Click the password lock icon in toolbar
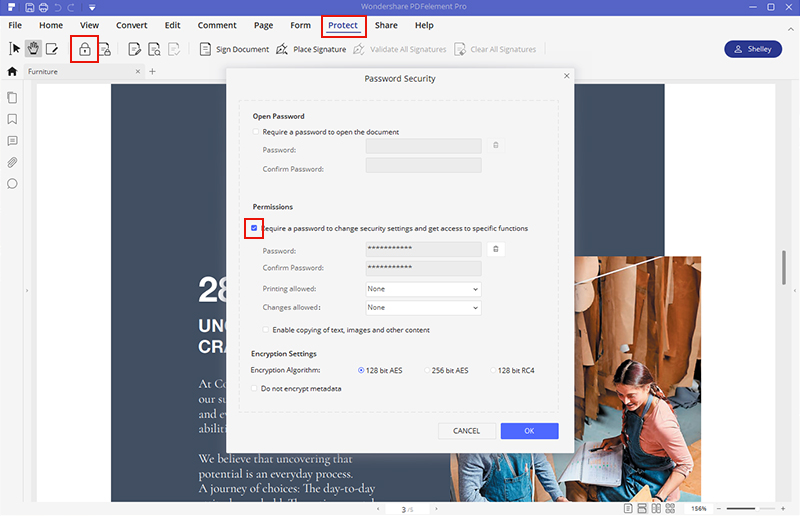 pyautogui.click(x=84, y=48)
